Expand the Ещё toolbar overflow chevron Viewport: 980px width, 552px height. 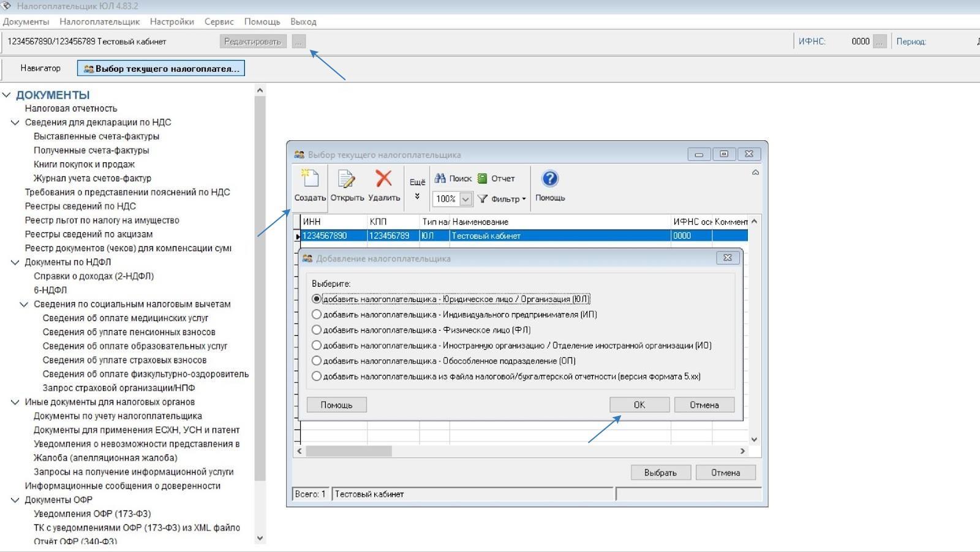click(x=417, y=196)
